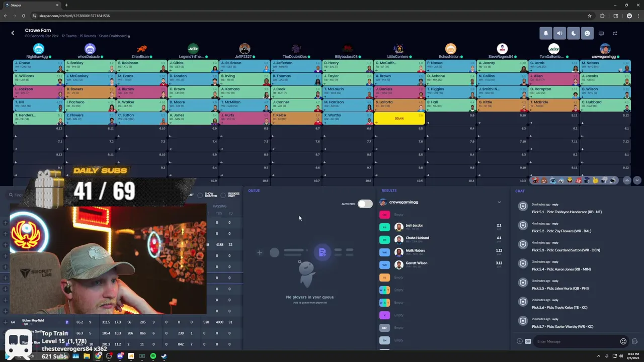Screen dimensions: 644x362
Task: Expand the crowegamingg results dropdown
Action: point(499,202)
